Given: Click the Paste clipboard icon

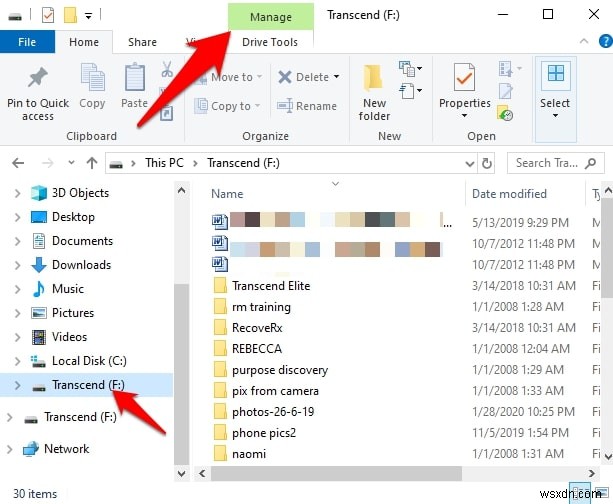Looking at the screenshot, I should [134, 77].
